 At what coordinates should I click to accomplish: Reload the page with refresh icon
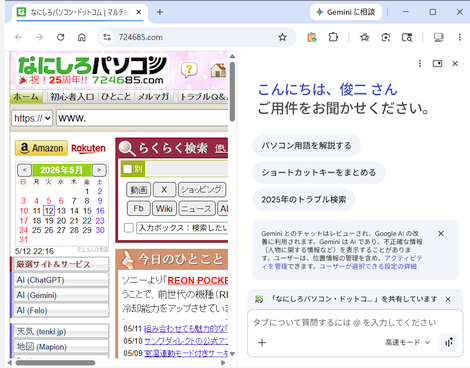[x=60, y=37]
